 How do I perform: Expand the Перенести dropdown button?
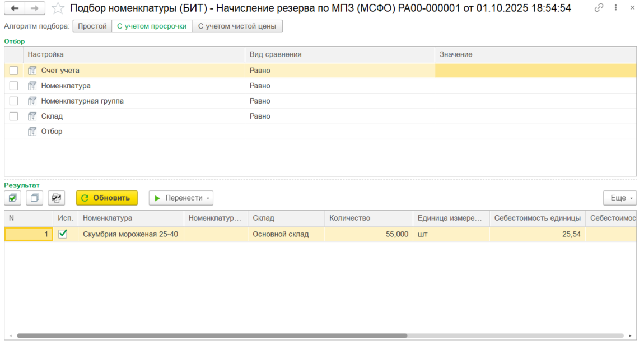(x=181, y=198)
